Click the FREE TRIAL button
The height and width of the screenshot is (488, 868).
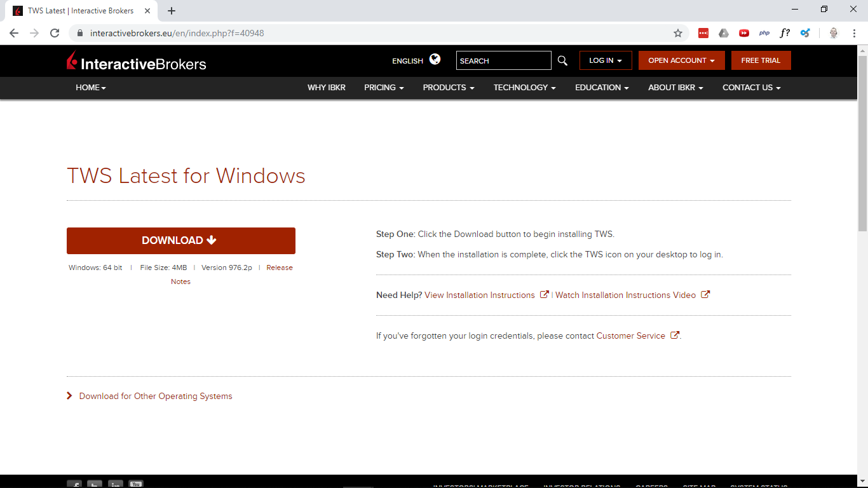[x=761, y=60]
